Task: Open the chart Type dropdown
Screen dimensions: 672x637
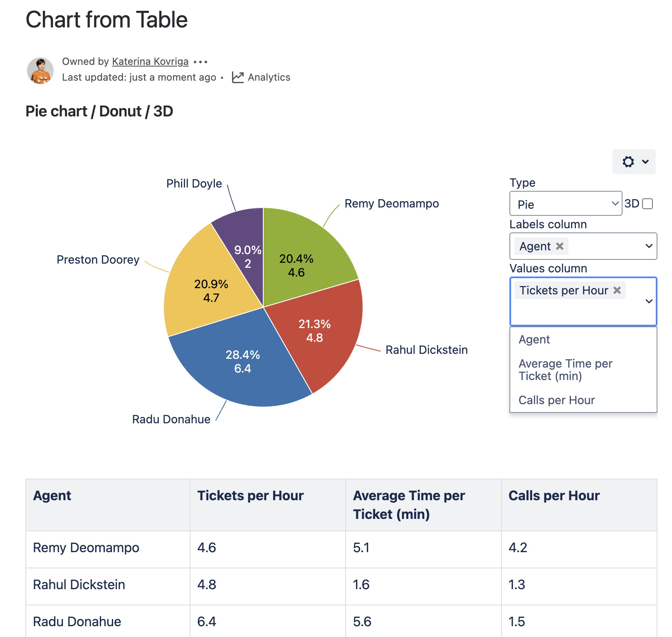Action: click(566, 204)
